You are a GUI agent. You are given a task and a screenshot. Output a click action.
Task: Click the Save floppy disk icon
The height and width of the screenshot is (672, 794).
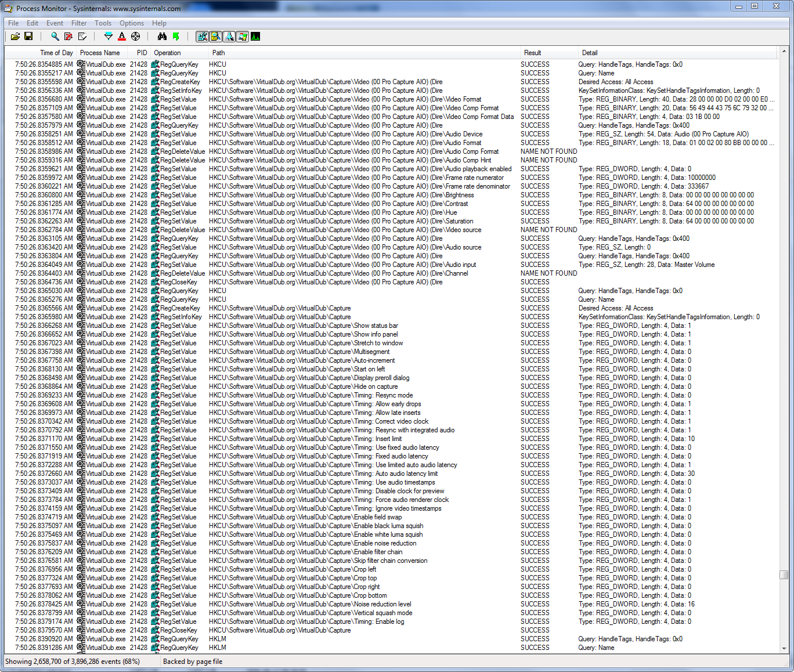(28, 37)
